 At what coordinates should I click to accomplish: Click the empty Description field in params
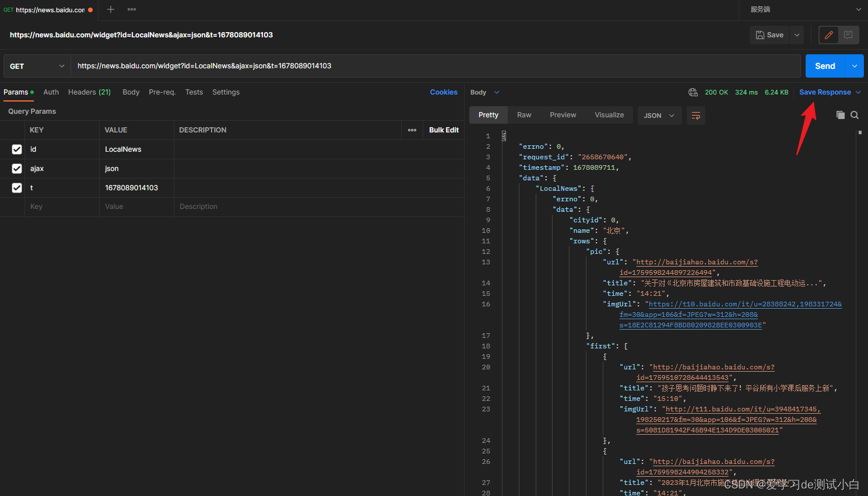pyautogui.click(x=319, y=207)
